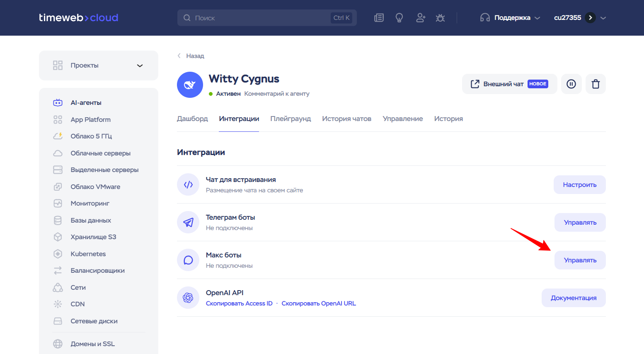Go back via Назад link
Image resolution: width=644 pixels, height=354 pixels.
click(x=191, y=56)
